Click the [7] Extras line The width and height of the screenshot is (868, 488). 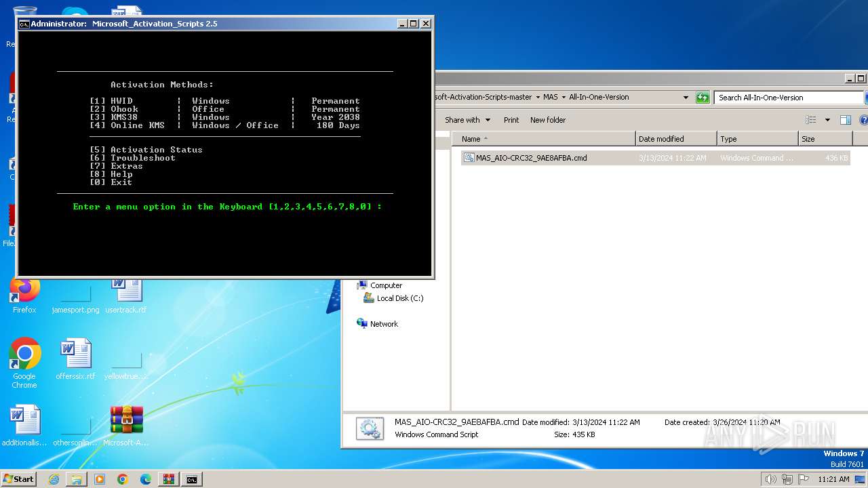click(x=116, y=166)
